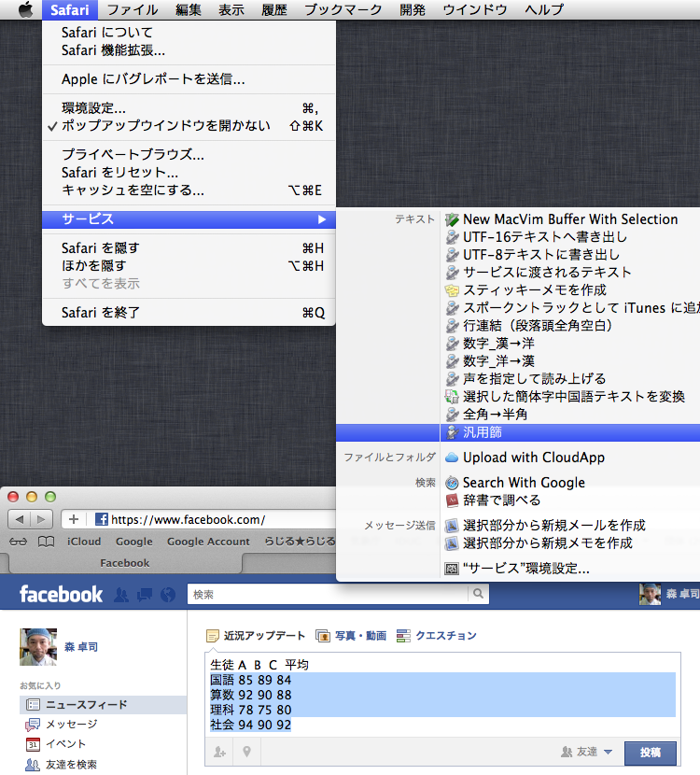
Task: Select 選択した簡体字中国語テキストを変換 service
Action: tap(569, 397)
